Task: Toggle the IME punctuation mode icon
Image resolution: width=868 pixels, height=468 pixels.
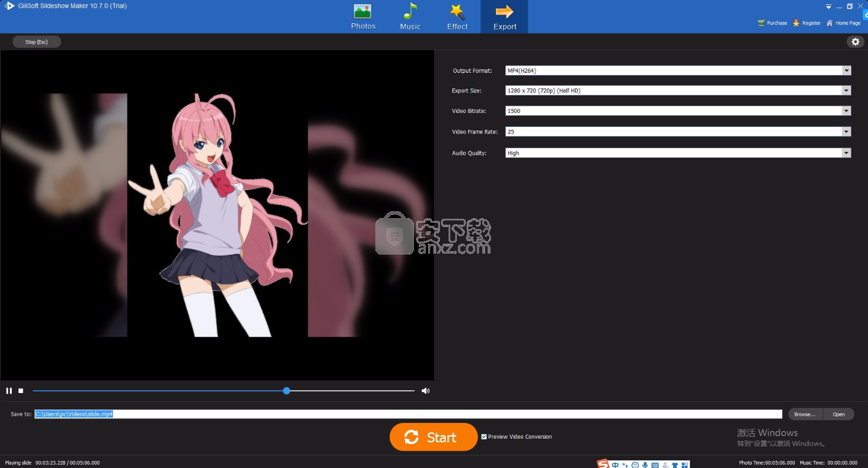Action: (x=625, y=465)
